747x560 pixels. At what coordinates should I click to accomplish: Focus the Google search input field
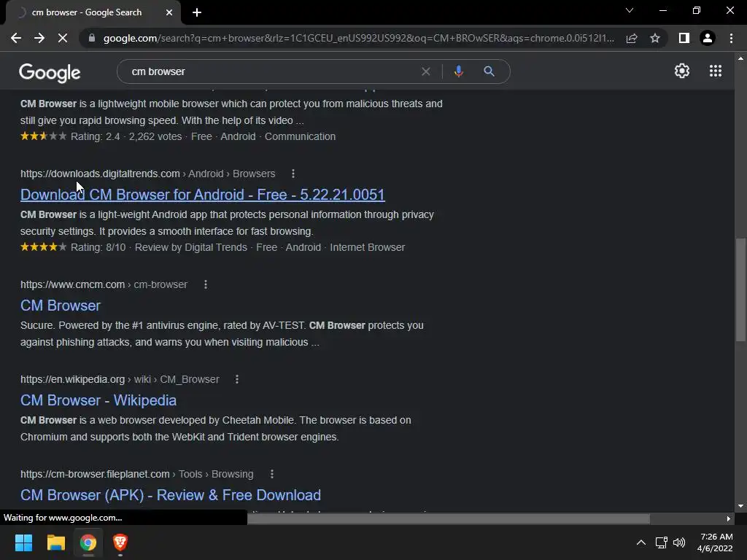pos(274,71)
